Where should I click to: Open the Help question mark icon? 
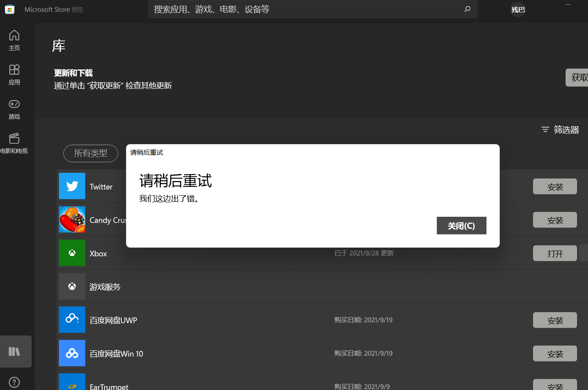click(15, 382)
